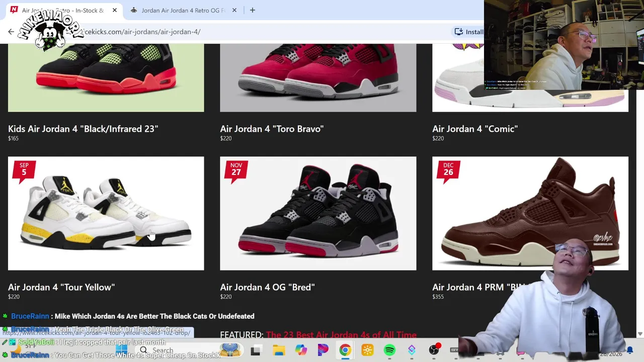Close the first Air Jordan Retro In-Stock tab
This screenshot has width=644, height=362.
(115, 10)
